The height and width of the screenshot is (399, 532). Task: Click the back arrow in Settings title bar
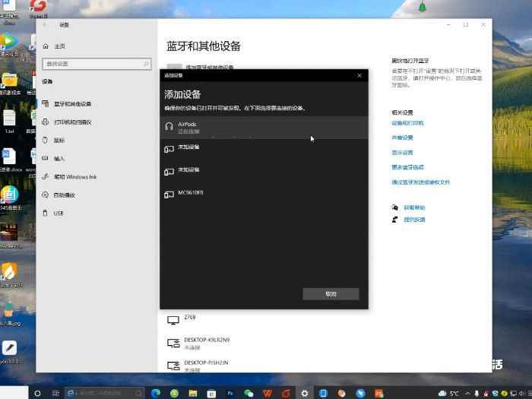click(44, 25)
